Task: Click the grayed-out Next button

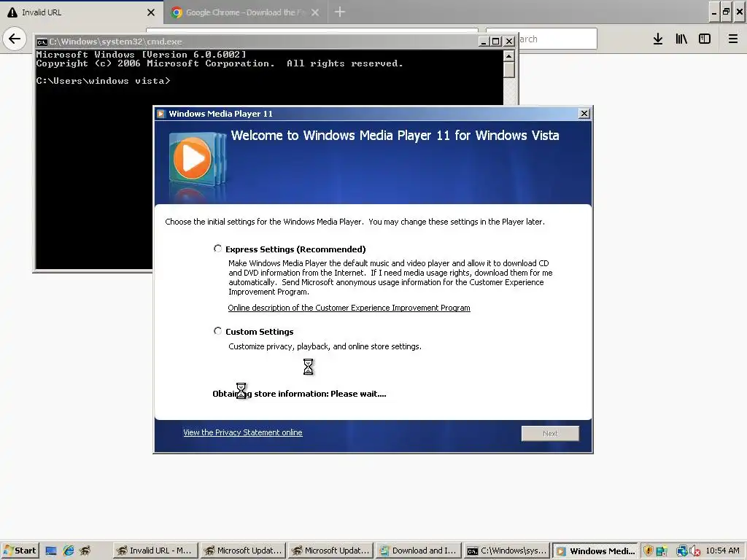Action: 550,433
